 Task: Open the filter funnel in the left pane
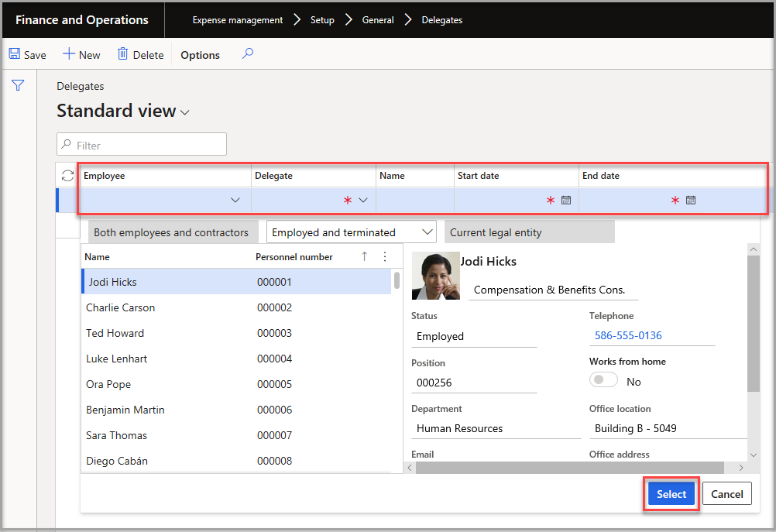(x=17, y=85)
